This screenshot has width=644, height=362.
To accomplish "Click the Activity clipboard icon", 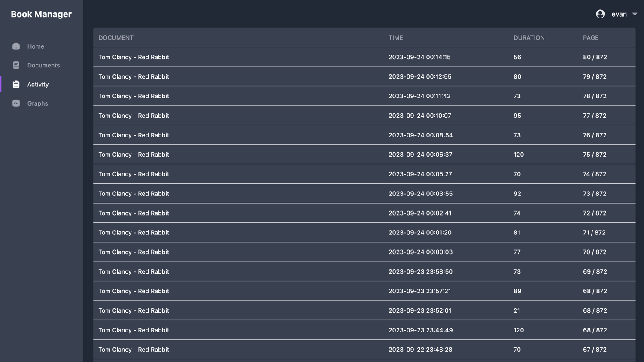I will pyautogui.click(x=16, y=85).
